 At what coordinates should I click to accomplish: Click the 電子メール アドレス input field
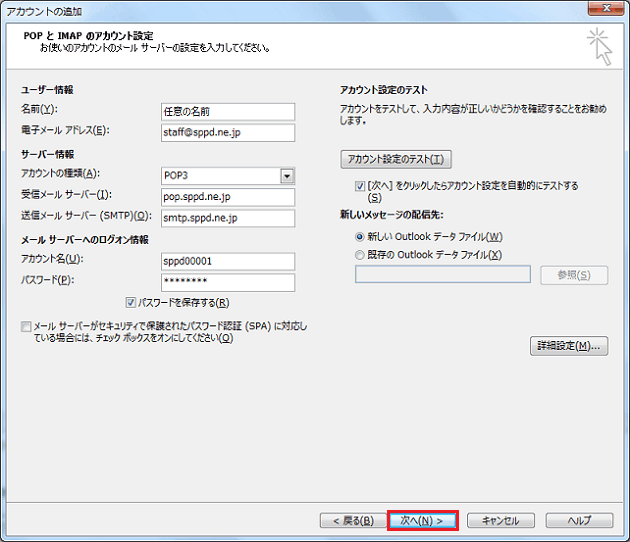tap(227, 132)
